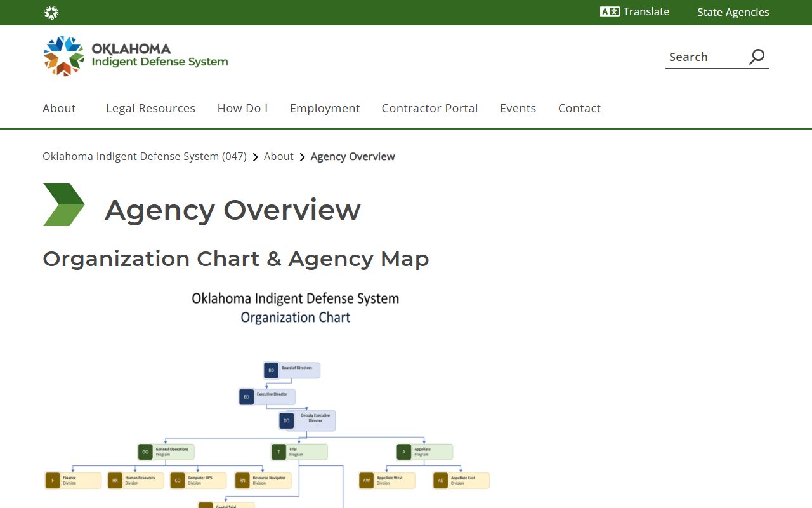
Task: Open the About menu
Action: pyautogui.click(x=59, y=109)
